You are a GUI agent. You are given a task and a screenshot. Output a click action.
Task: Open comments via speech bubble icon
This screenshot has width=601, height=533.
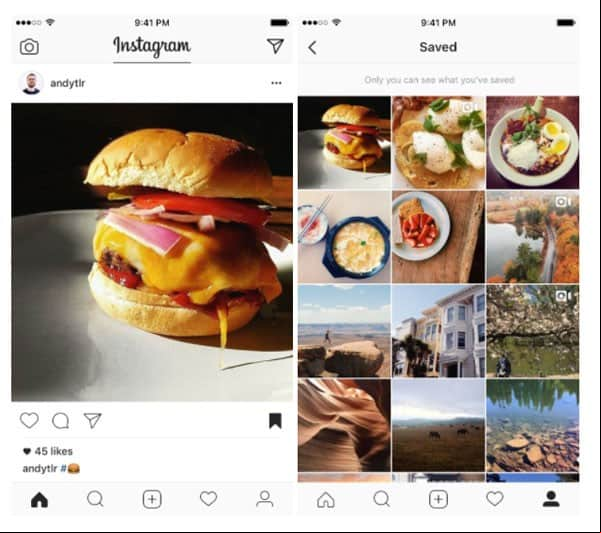click(x=61, y=421)
